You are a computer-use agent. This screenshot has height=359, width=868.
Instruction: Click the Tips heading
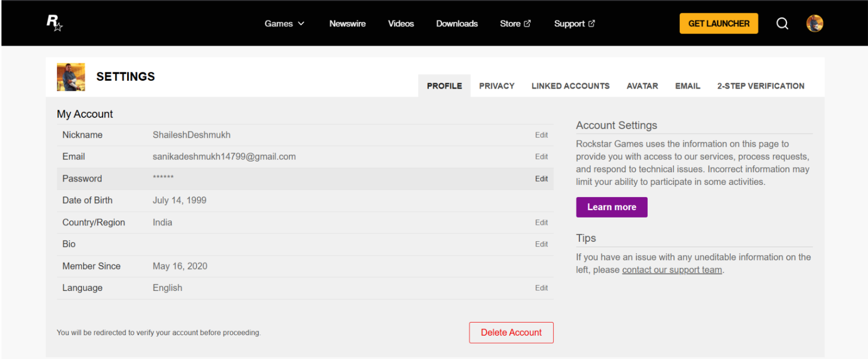(586, 238)
